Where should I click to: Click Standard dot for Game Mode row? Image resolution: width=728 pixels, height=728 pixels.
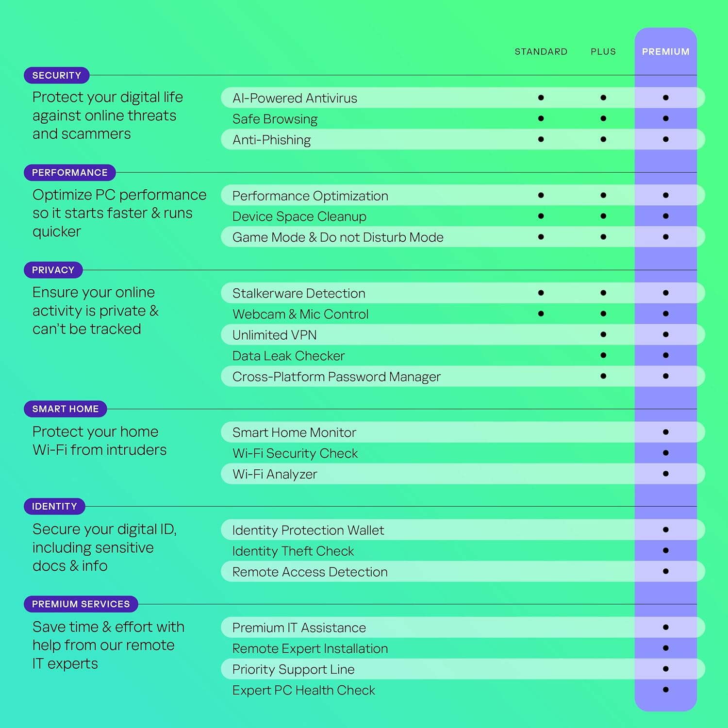pyautogui.click(x=541, y=237)
